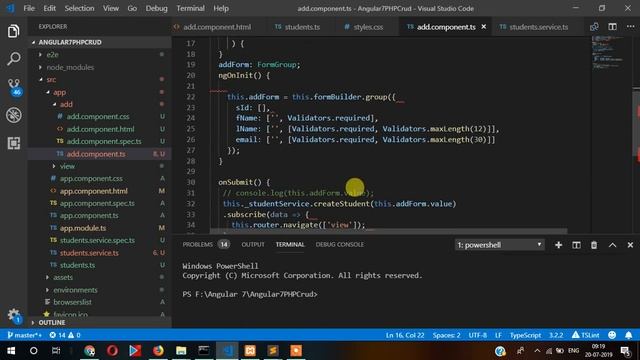Viewport: 640px width, 360px height.
Task: Split the editor to the right
Action: click(612, 27)
